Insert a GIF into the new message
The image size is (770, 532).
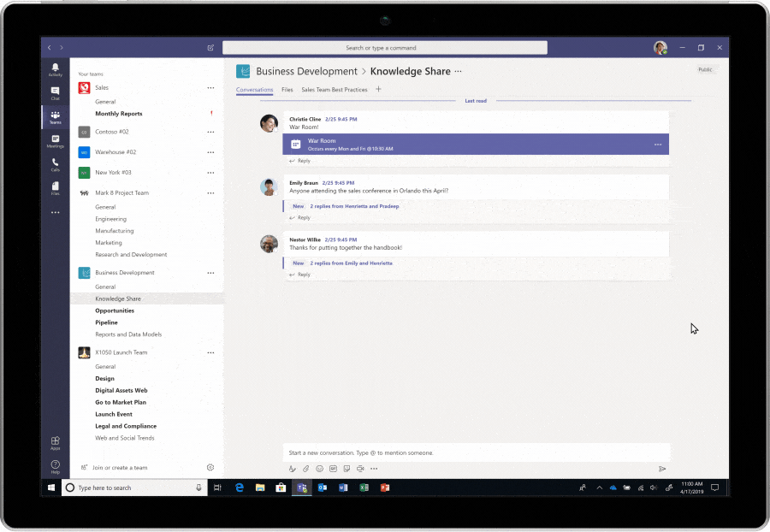click(x=333, y=469)
